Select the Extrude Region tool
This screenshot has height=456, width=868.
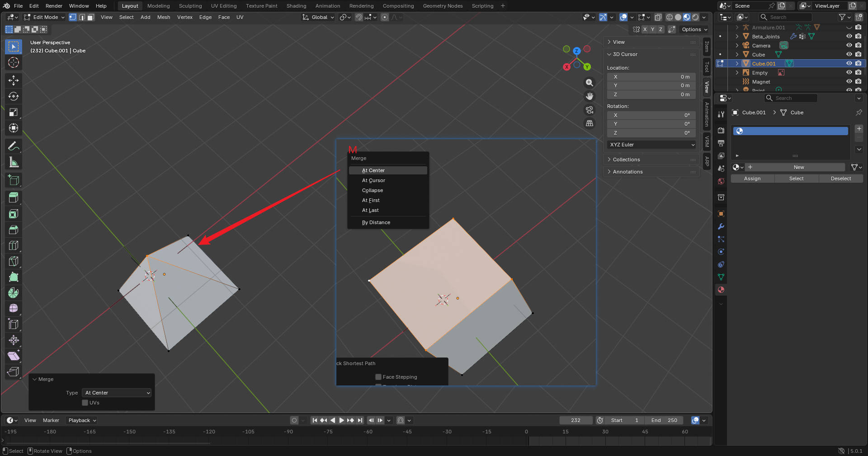[x=14, y=197]
